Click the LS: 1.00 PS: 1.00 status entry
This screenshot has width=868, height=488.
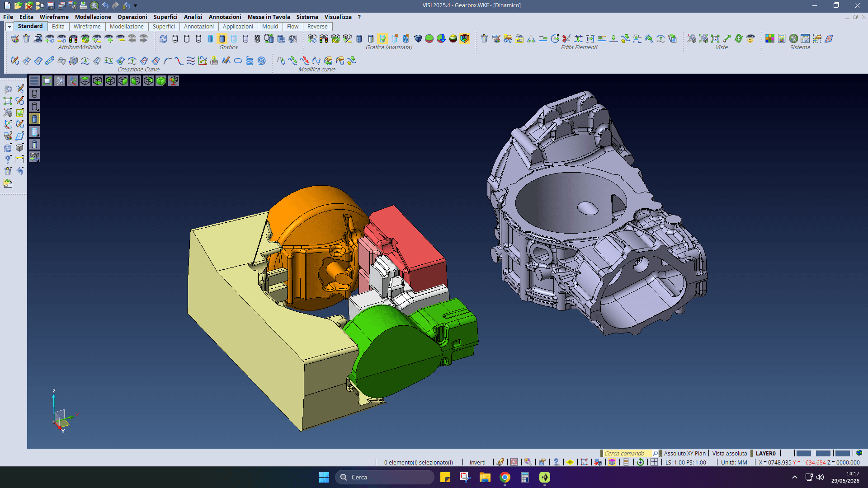click(686, 462)
